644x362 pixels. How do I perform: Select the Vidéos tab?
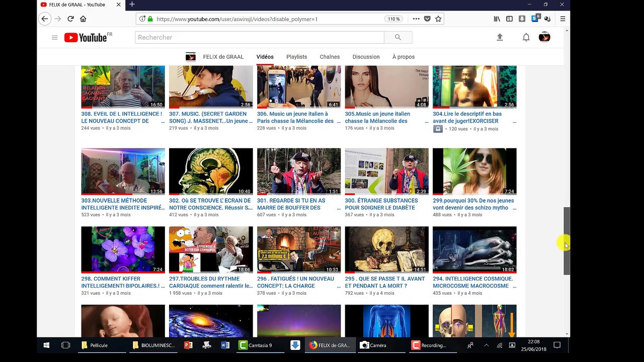265,57
